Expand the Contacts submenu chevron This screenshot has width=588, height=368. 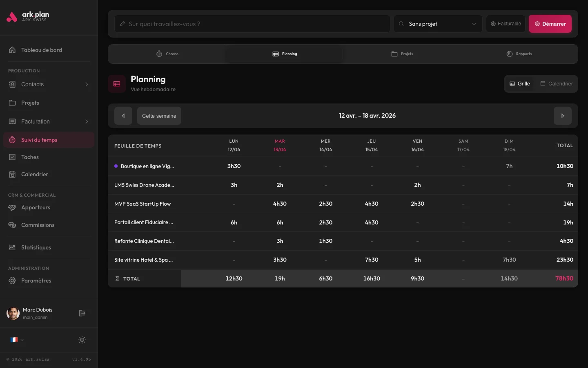point(87,84)
